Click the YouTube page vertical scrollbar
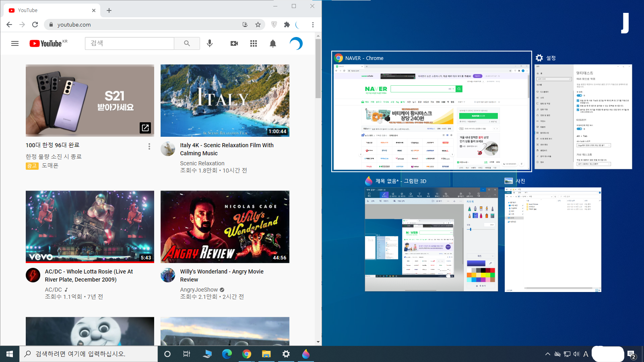644x362 pixels. point(318,68)
